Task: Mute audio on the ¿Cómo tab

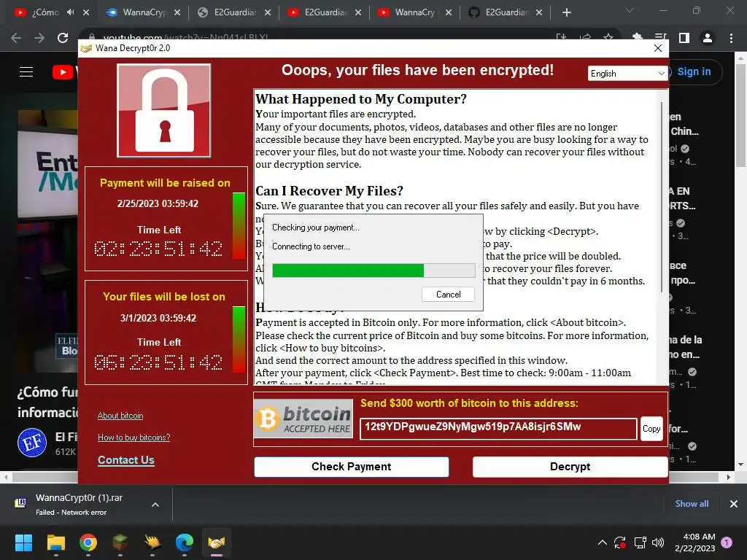Action: [71, 12]
